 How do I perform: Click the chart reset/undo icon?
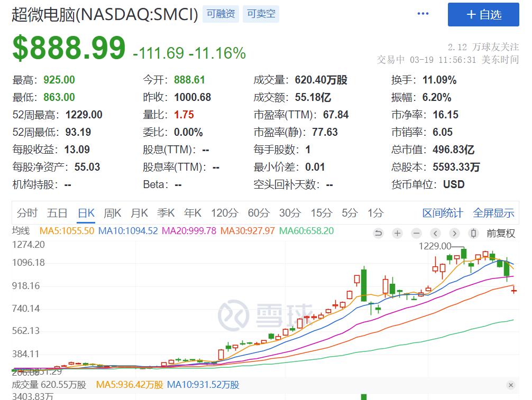[x=378, y=233]
